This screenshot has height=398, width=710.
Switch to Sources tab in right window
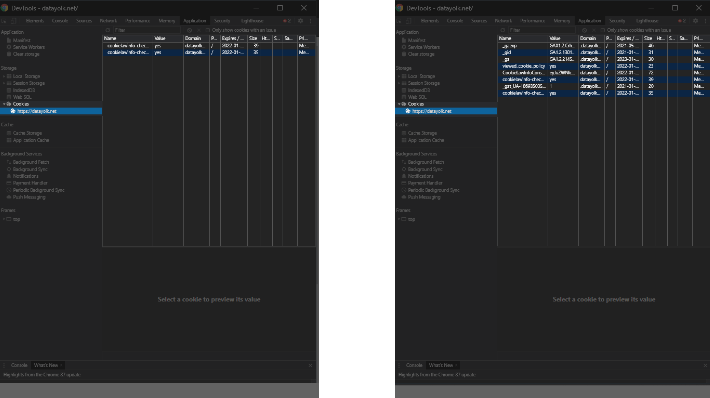click(479, 21)
